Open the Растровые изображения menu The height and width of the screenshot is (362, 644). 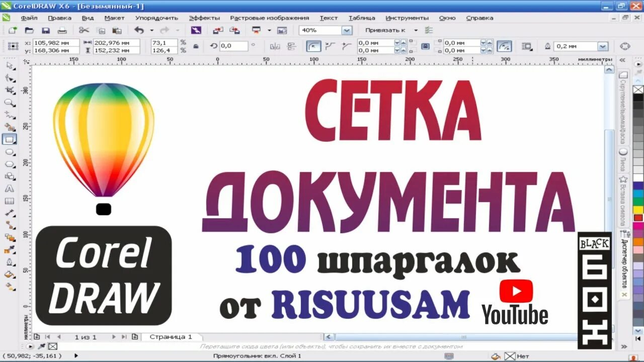(x=270, y=18)
